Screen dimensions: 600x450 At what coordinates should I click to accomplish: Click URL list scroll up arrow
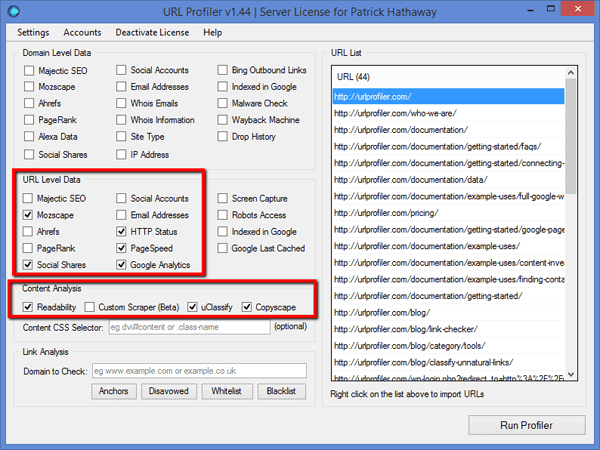[571, 73]
